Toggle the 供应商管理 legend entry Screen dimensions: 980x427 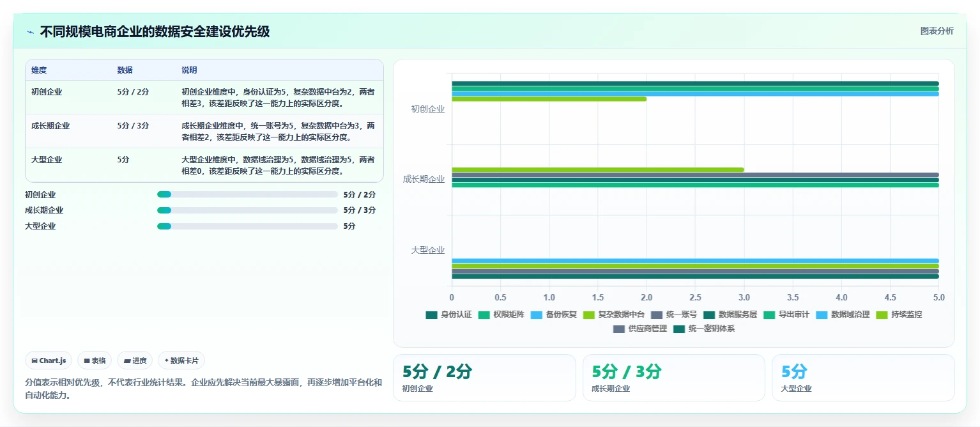click(x=640, y=329)
